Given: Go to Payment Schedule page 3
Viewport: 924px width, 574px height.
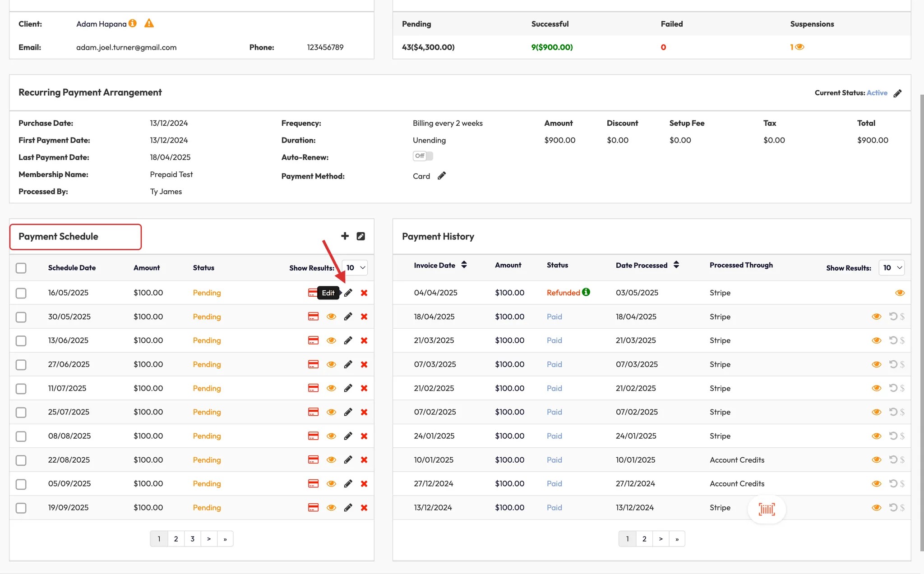Looking at the screenshot, I should coord(192,539).
